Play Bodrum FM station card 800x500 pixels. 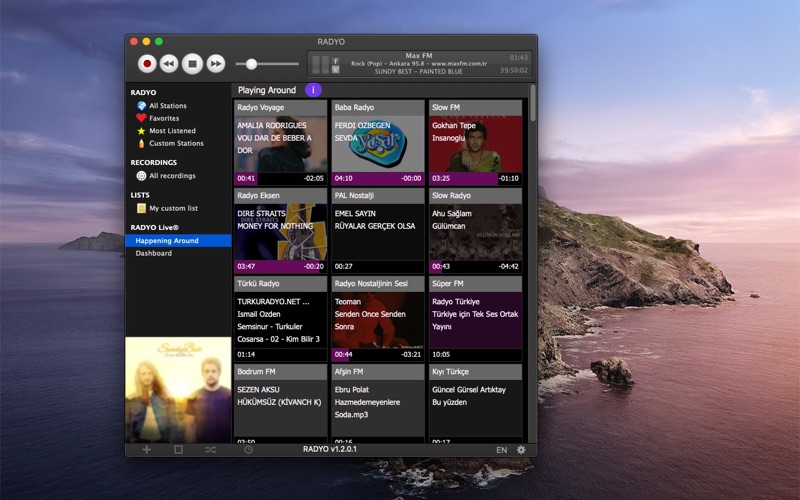pyautogui.click(x=281, y=403)
